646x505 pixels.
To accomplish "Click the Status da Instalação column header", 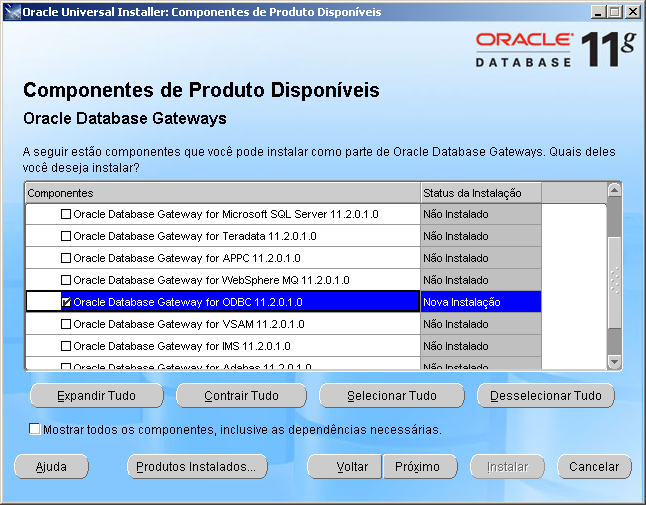I will tap(481, 193).
